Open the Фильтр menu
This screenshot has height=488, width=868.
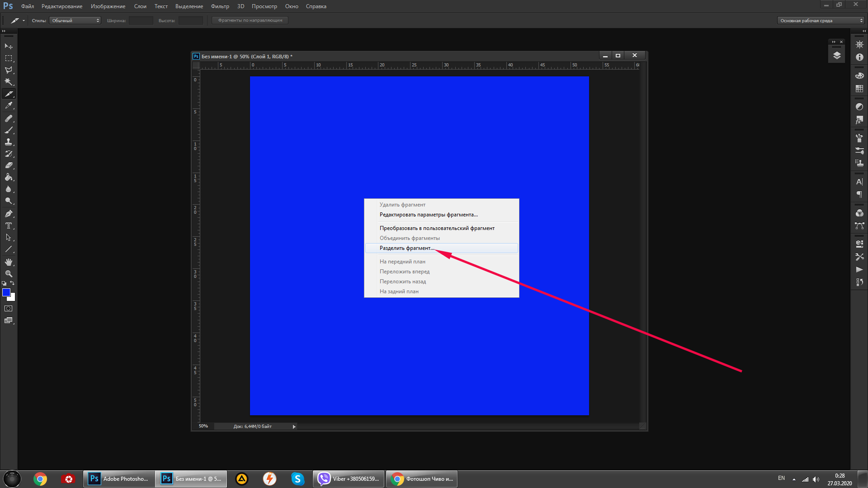click(x=220, y=6)
